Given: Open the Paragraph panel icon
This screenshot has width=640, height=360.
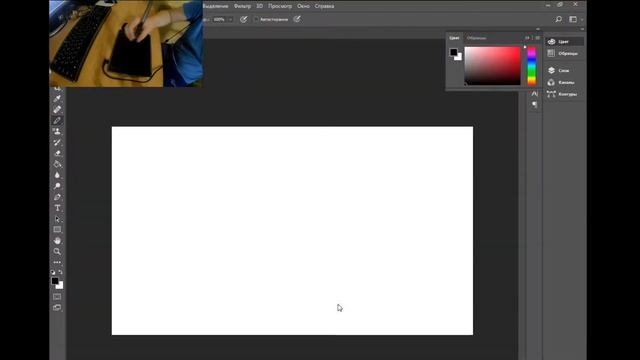Looking at the screenshot, I should (534, 105).
